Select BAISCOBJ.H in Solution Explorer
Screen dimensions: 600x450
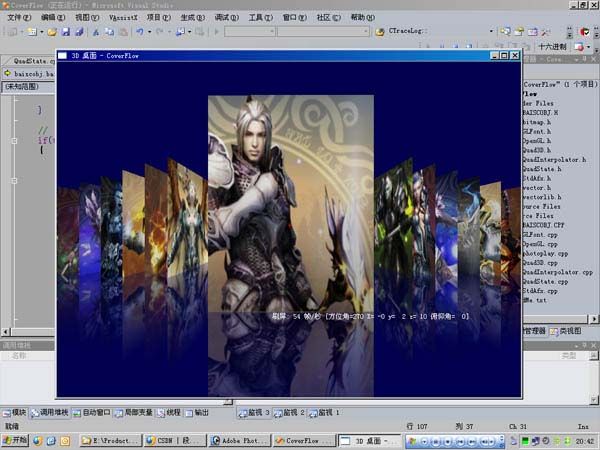540,112
